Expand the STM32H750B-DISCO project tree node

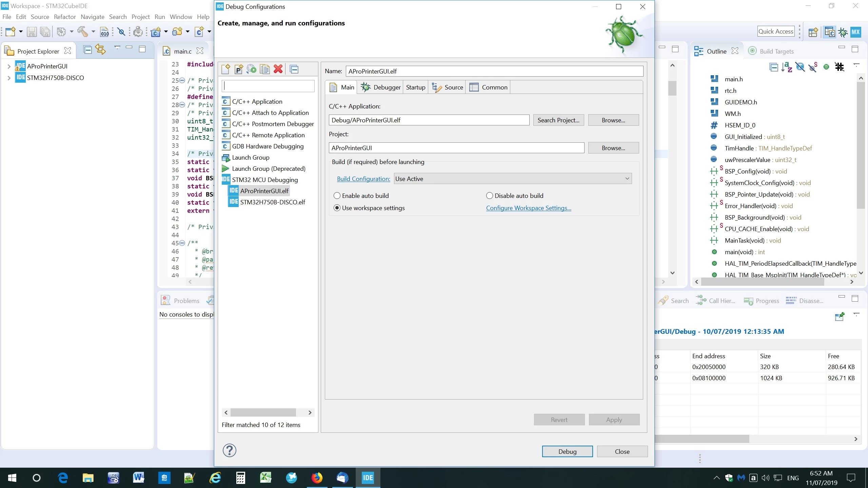coord(9,78)
